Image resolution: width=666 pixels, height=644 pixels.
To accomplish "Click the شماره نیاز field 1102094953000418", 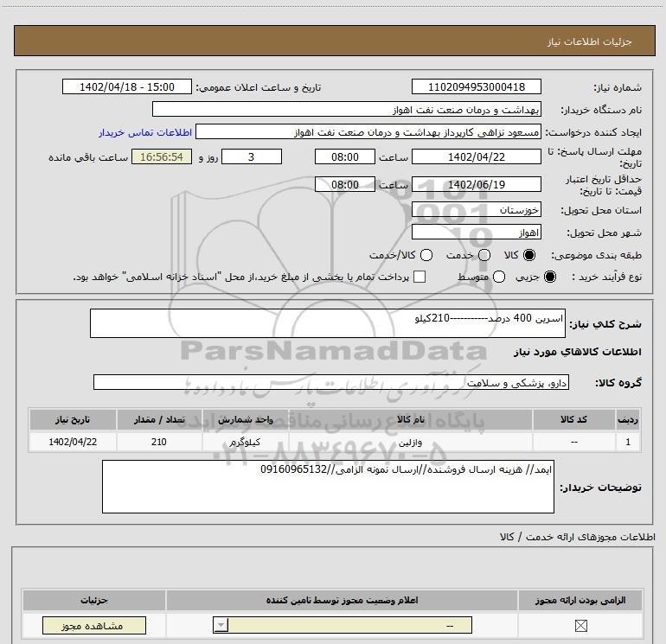I will [x=476, y=87].
